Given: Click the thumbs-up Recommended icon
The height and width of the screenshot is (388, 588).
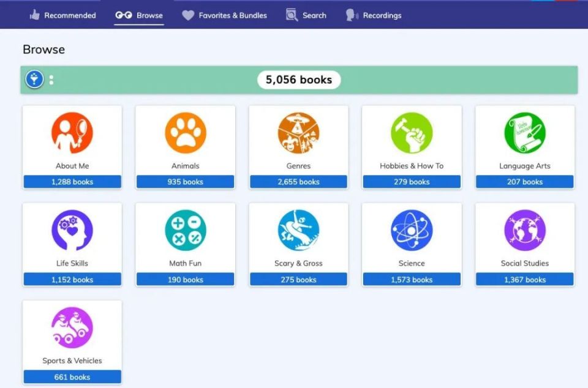Looking at the screenshot, I should coord(34,15).
